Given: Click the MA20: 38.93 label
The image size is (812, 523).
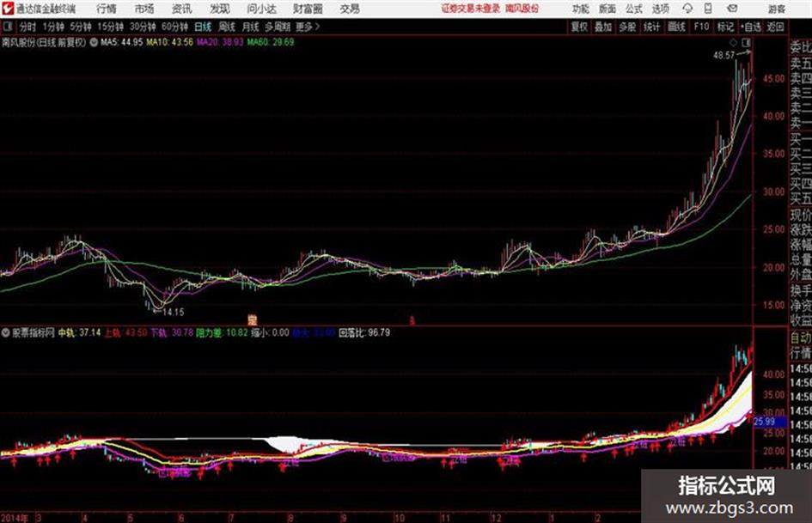Looking at the screenshot, I should (x=220, y=42).
